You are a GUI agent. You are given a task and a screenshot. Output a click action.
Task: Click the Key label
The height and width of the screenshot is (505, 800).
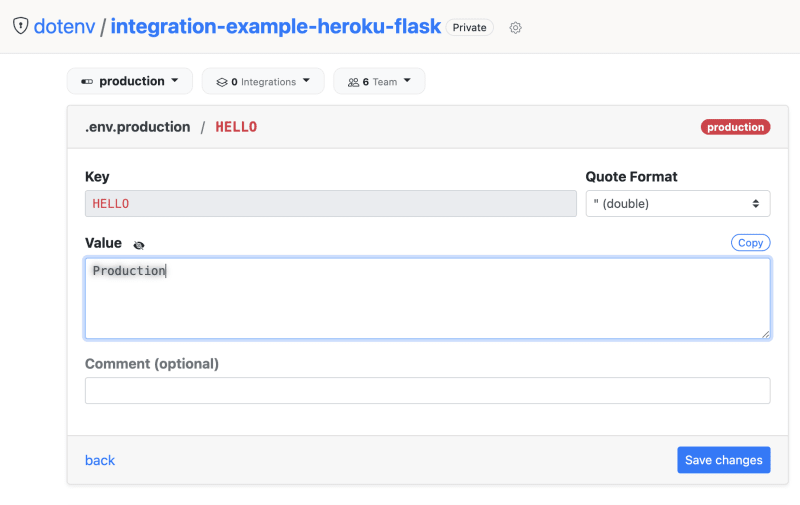coord(97,176)
